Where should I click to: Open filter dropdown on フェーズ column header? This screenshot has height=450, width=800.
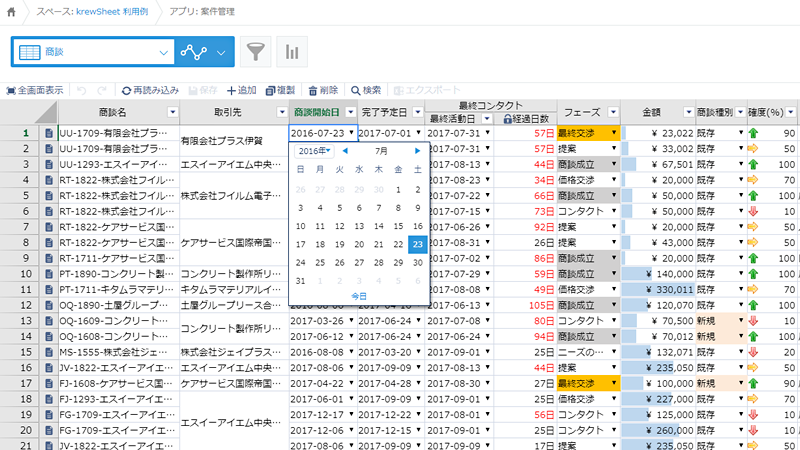coord(613,112)
